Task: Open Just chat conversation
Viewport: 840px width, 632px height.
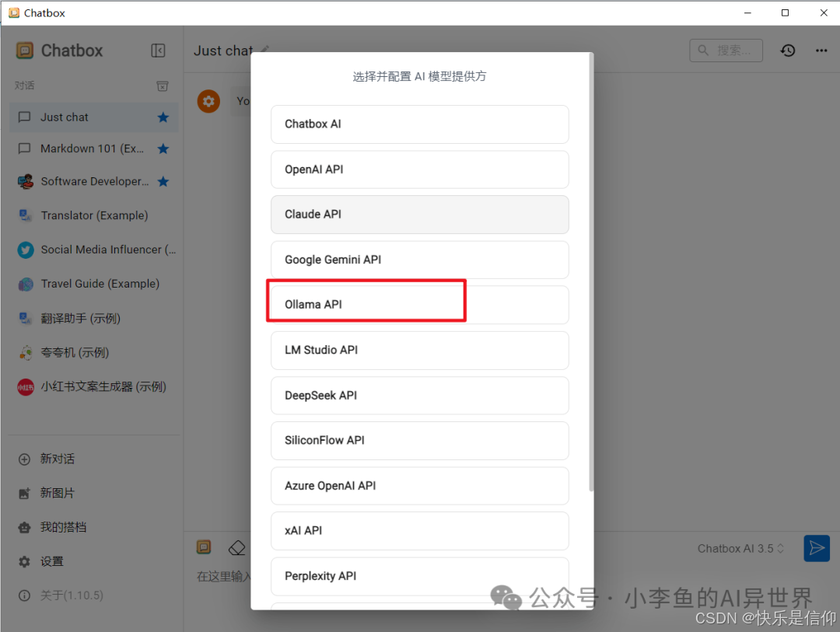Action: pyautogui.click(x=94, y=117)
